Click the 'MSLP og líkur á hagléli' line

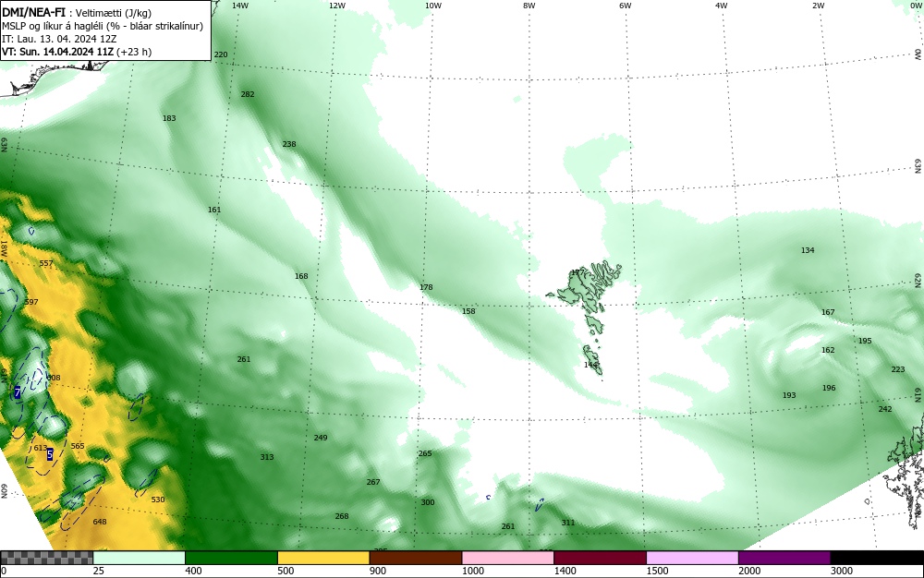pos(103,26)
